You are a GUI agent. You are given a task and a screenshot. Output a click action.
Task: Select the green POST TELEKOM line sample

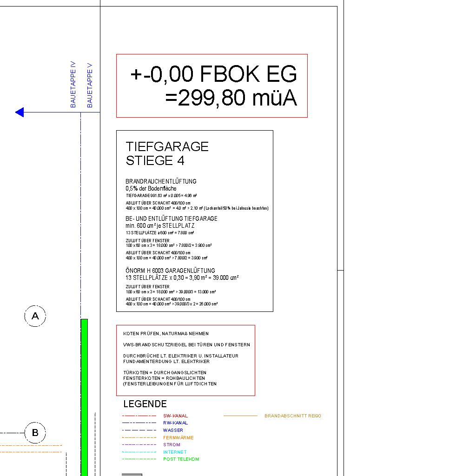(139, 459)
